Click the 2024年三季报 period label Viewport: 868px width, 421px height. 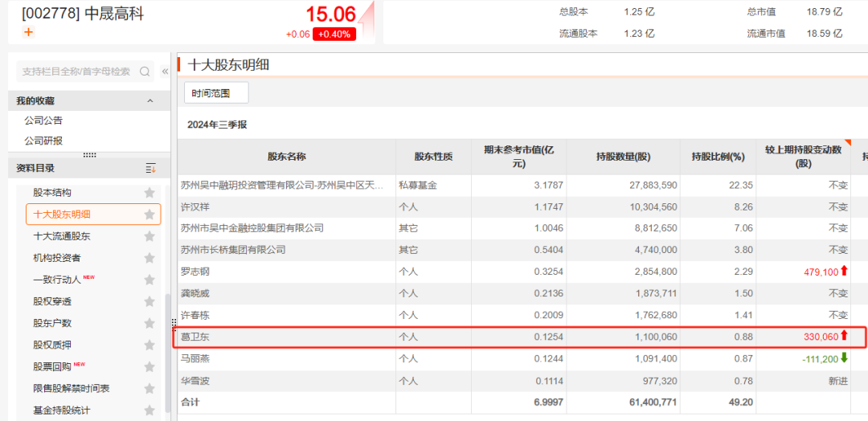[x=217, y=125]
